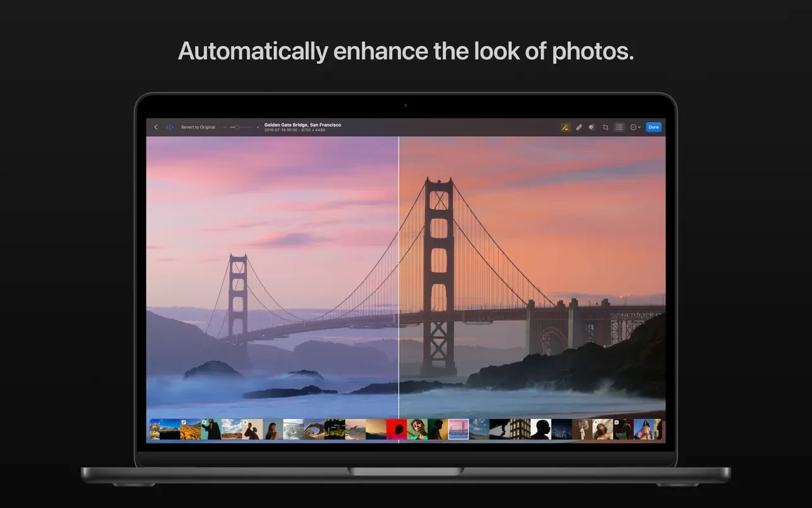
Task: Select the retouch bandage tool
Action: pos(579,127)
